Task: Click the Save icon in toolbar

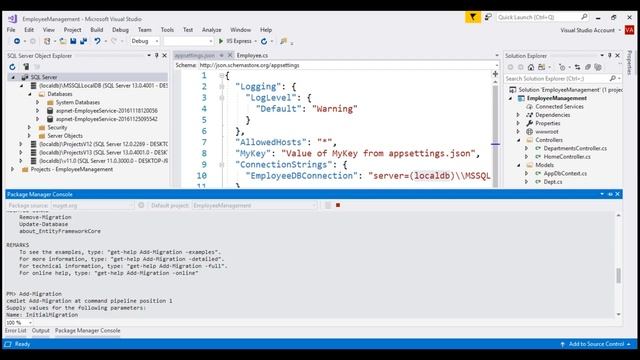Action: tap(73, 41)
